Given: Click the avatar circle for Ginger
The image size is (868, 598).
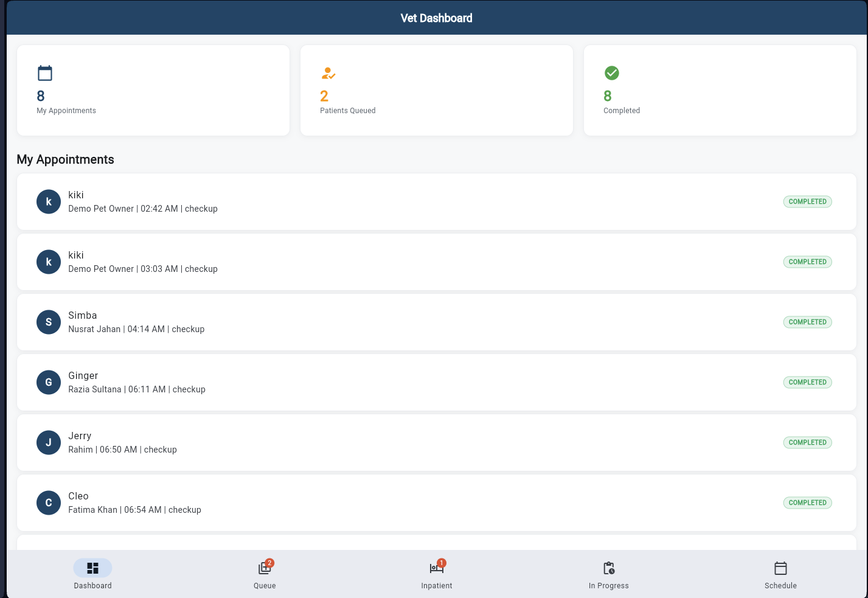Looking at the screenshot, I should pyautogui.click(x=49, y=382).
